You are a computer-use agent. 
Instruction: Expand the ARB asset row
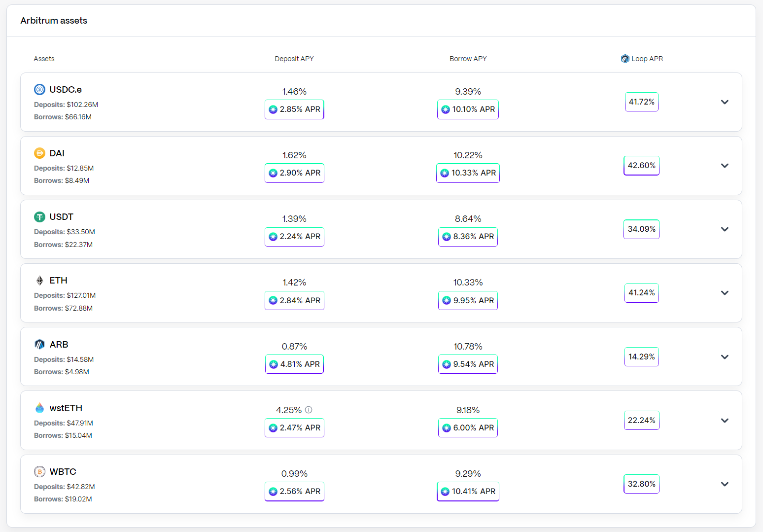(x=725, y=357)
